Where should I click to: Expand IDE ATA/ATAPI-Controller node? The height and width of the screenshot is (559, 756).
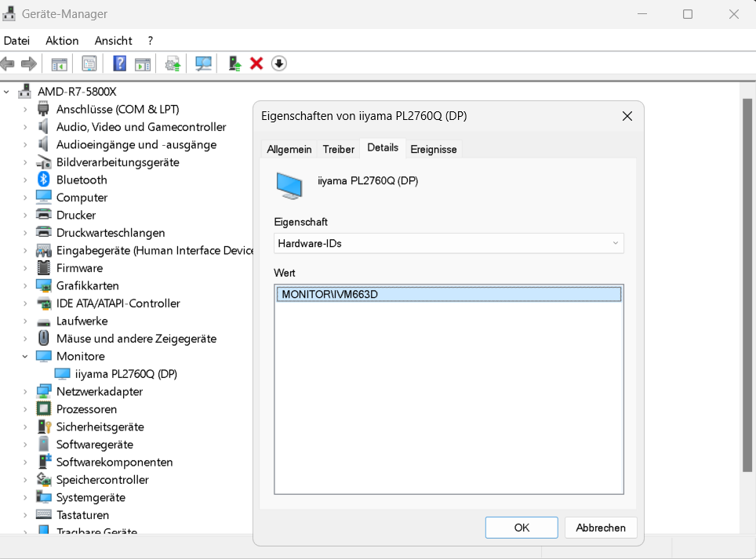25,303
